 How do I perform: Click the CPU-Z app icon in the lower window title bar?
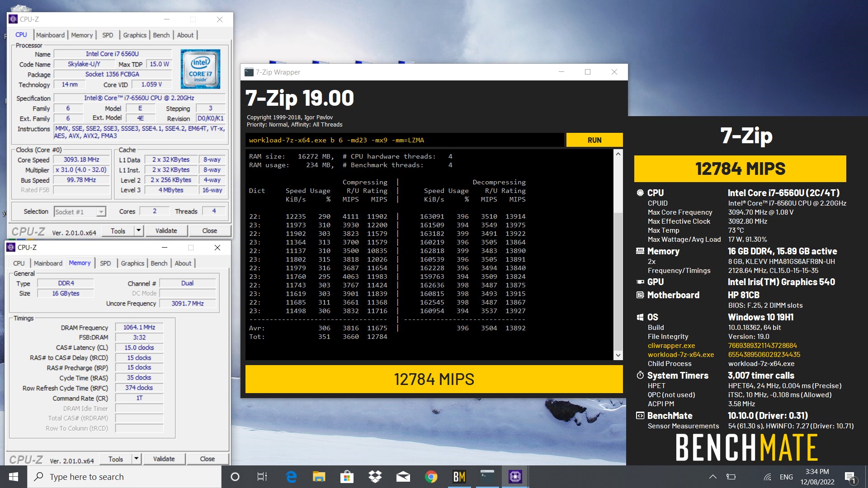(x=11, y=247)
